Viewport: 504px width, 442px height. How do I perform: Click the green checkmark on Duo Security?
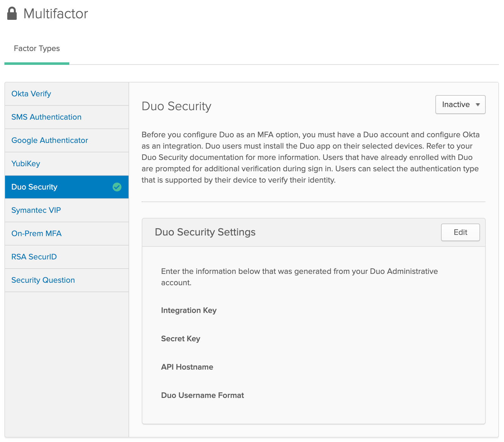117,187
